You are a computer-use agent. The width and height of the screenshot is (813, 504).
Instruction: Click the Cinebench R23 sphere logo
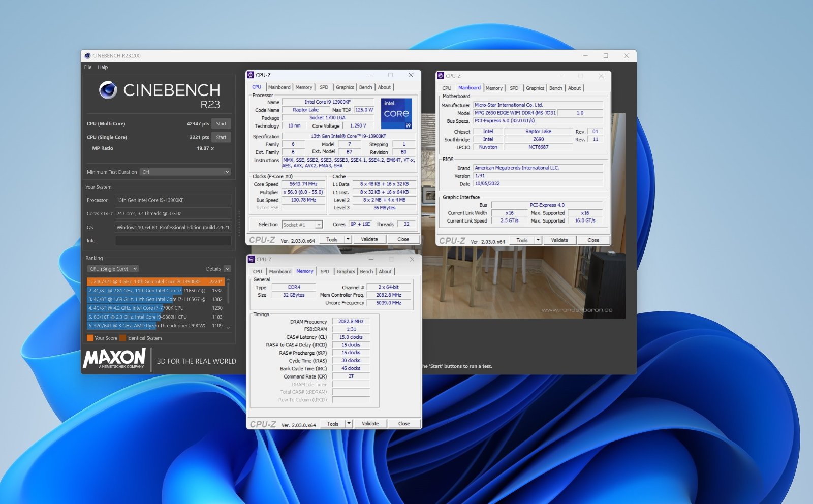[x=108, y=90]
